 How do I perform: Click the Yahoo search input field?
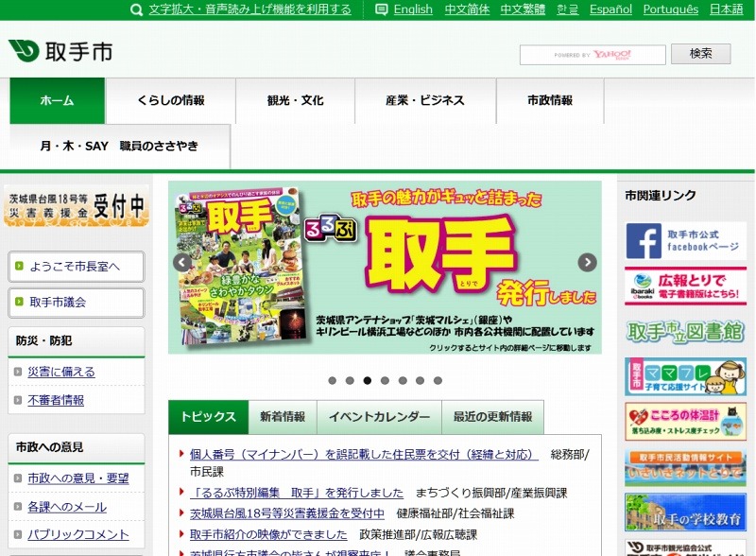[x=592, y=55]
